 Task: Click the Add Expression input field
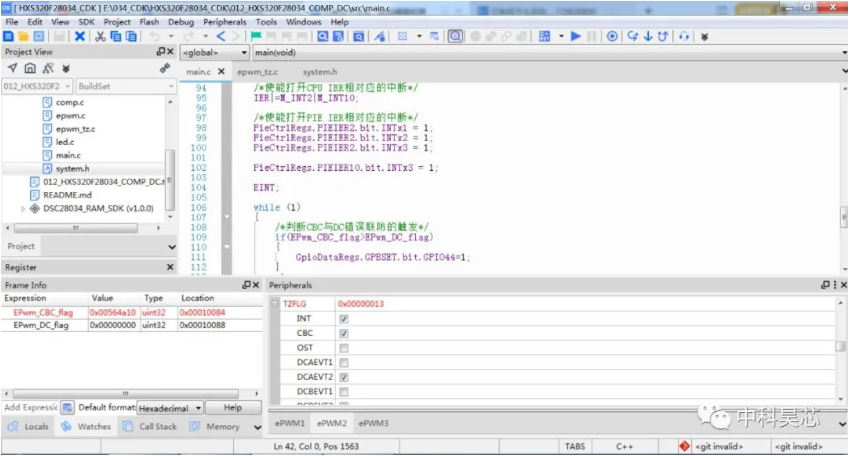click(31, 408)
